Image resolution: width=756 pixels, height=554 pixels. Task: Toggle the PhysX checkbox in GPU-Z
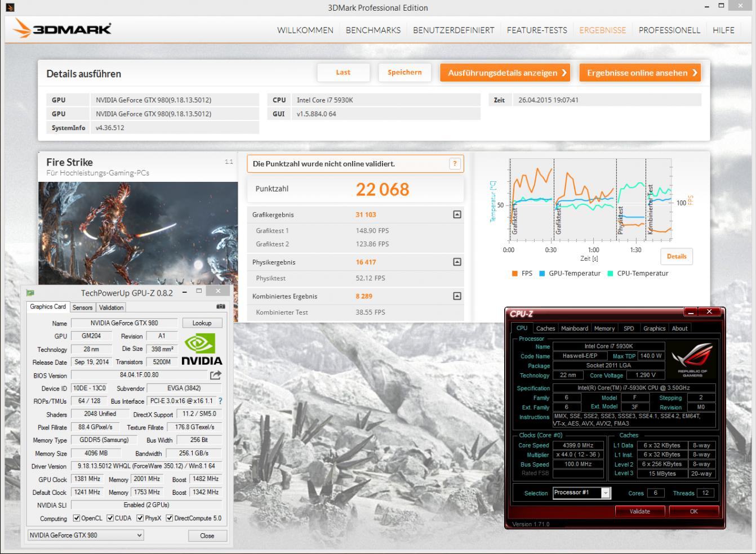click(x=140, y=518)
